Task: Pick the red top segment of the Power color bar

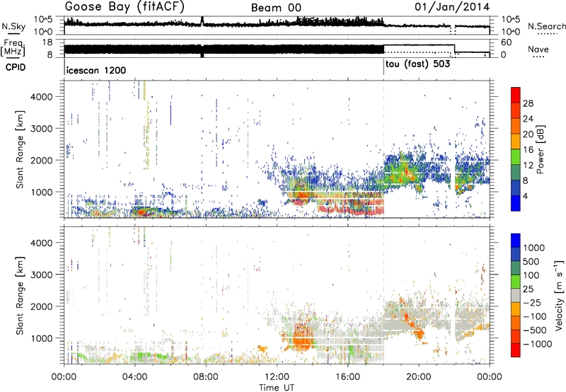Action: click(516, 95)
